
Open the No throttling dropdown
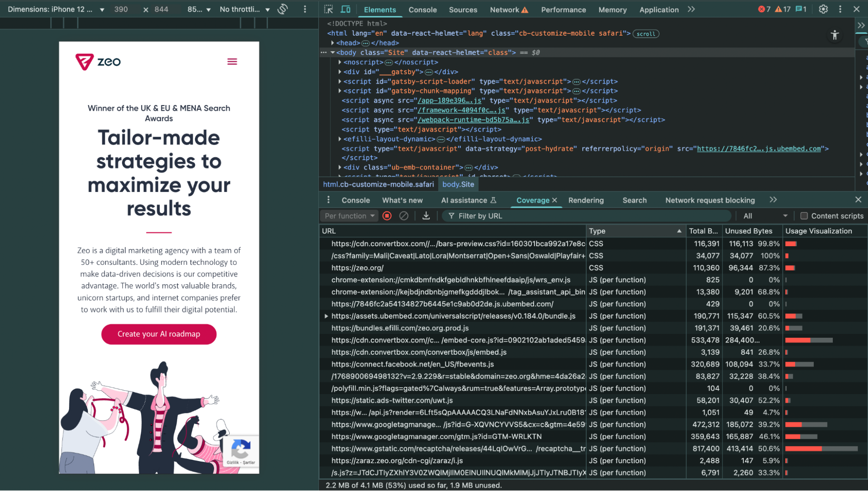pos(244,9)
